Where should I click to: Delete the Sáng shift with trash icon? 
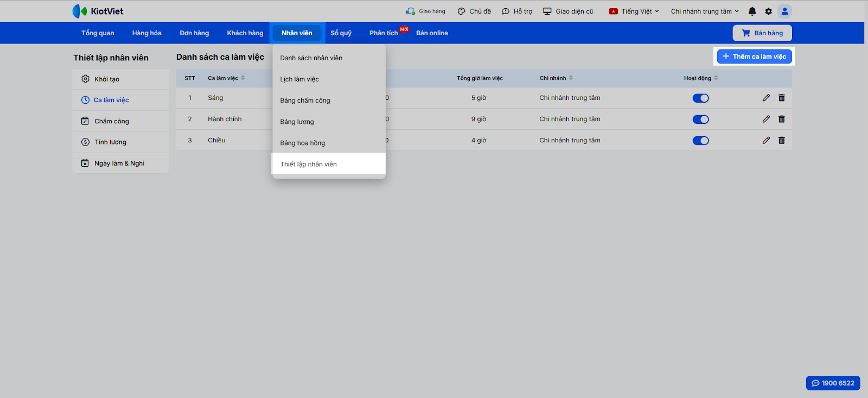coord(782,98)
